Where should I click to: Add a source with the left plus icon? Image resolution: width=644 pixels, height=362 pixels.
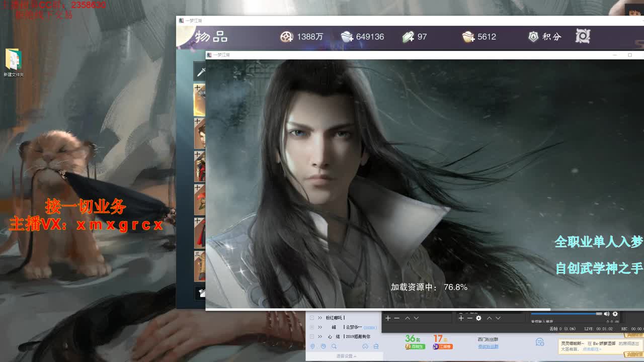pyautogui.click(x=388, y=318)
